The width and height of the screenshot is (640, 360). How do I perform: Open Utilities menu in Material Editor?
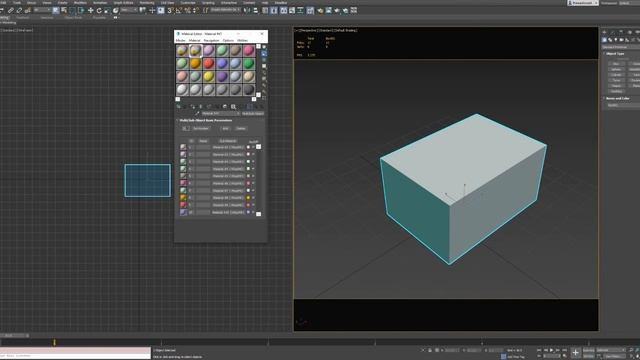point(242,40)
